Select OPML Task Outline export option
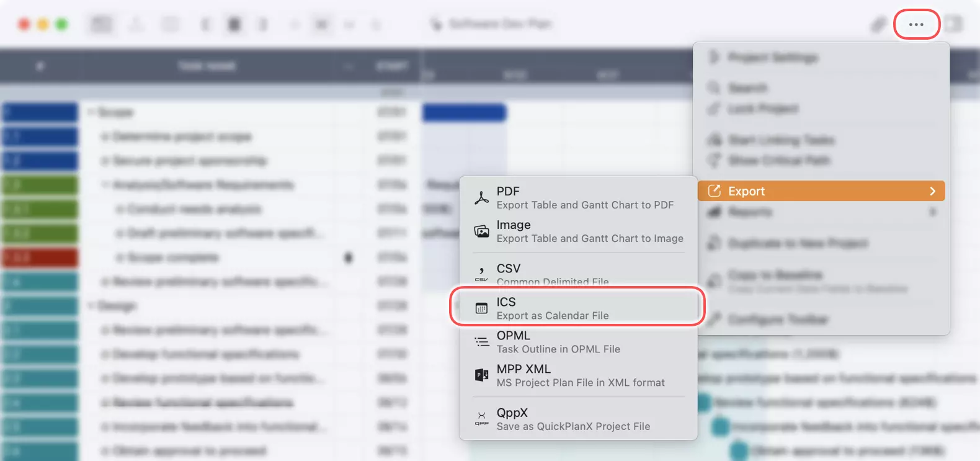The image size is (980, 461). coord(558,342)
